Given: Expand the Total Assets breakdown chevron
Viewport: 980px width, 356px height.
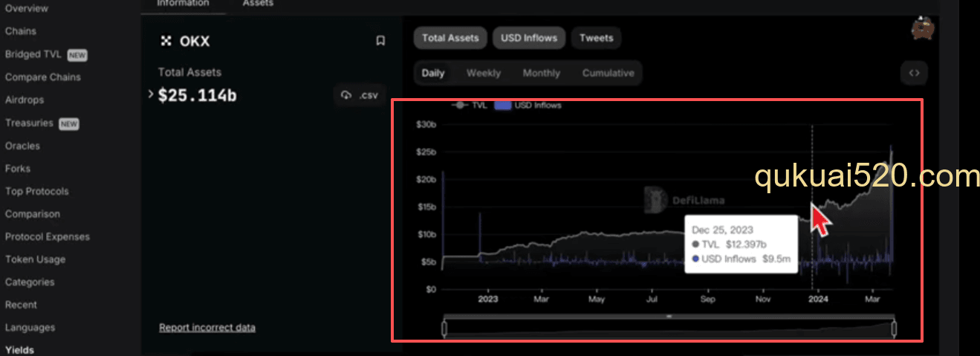Looking at the screenshot, I should (x=151, y=94).
